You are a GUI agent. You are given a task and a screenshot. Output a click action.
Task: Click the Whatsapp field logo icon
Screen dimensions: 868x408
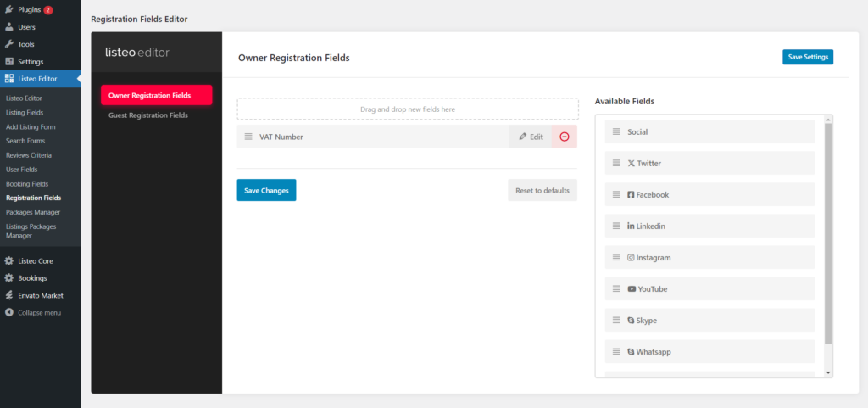[631, 351]
